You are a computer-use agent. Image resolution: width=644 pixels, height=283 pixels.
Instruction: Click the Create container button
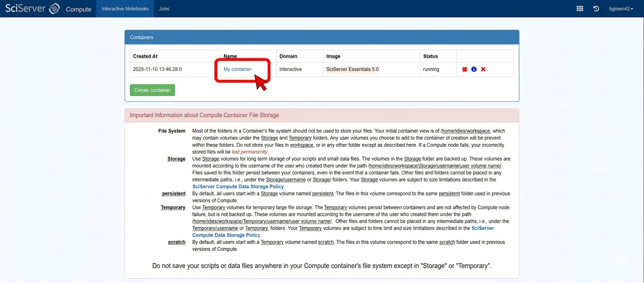152,90
